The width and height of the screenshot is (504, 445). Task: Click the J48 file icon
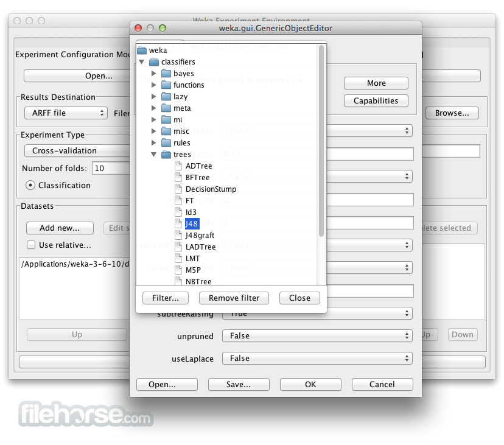(x=178, y=224)
